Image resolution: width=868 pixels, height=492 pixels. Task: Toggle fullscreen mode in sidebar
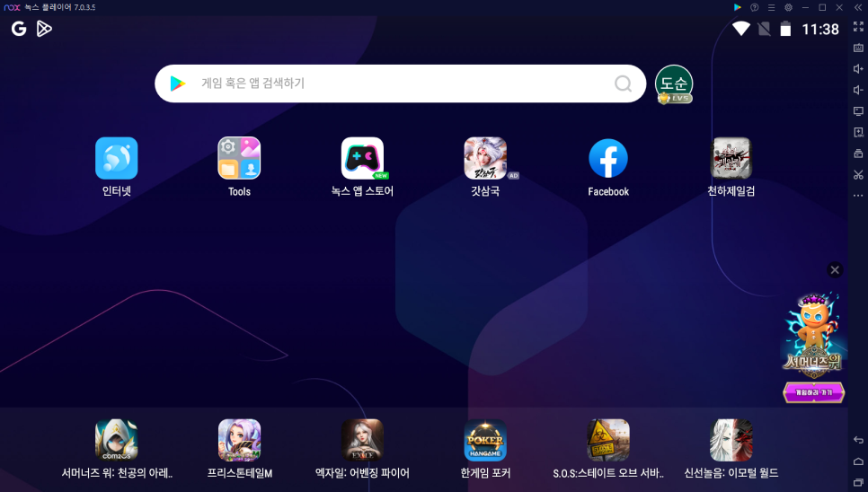[858, 27]
